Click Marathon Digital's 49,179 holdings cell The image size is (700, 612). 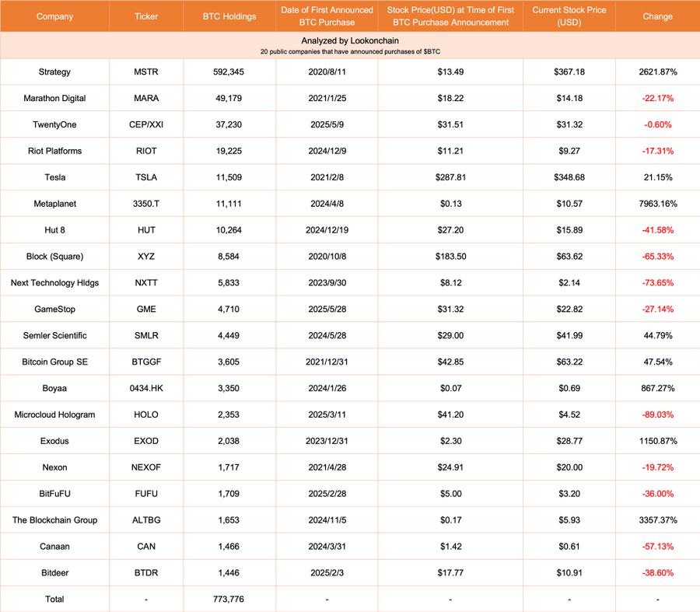pos(229,98)
